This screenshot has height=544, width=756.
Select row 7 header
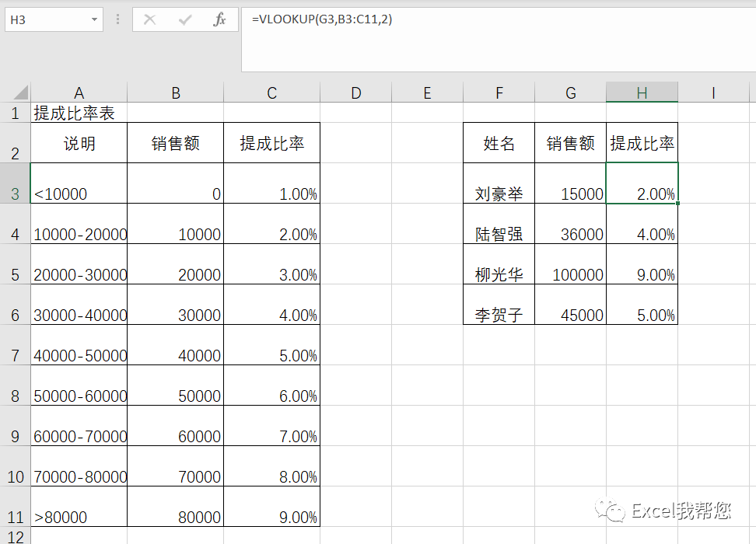click(16, 346)
